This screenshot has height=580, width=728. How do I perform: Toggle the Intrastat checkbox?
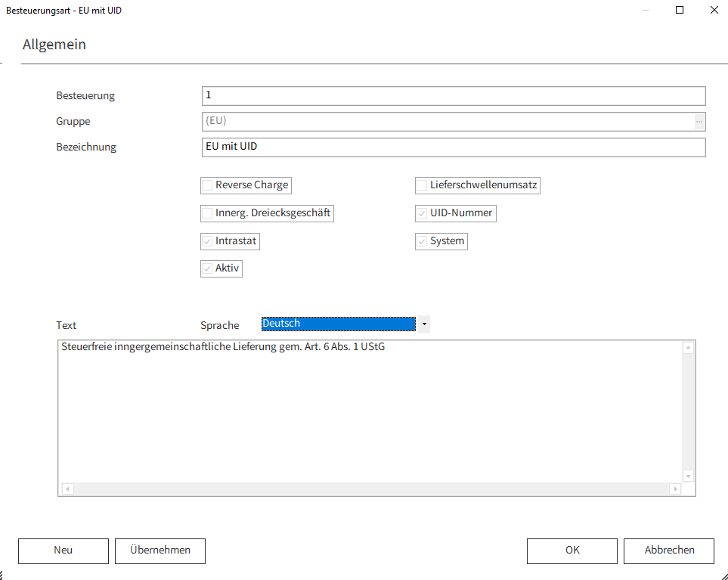(x=207, y=242)
